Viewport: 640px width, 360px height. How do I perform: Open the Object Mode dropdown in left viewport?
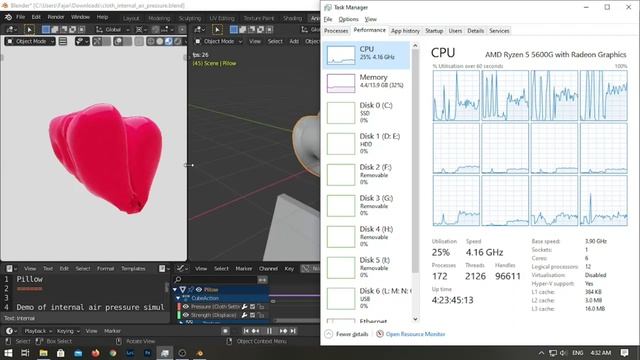[30, 41]
